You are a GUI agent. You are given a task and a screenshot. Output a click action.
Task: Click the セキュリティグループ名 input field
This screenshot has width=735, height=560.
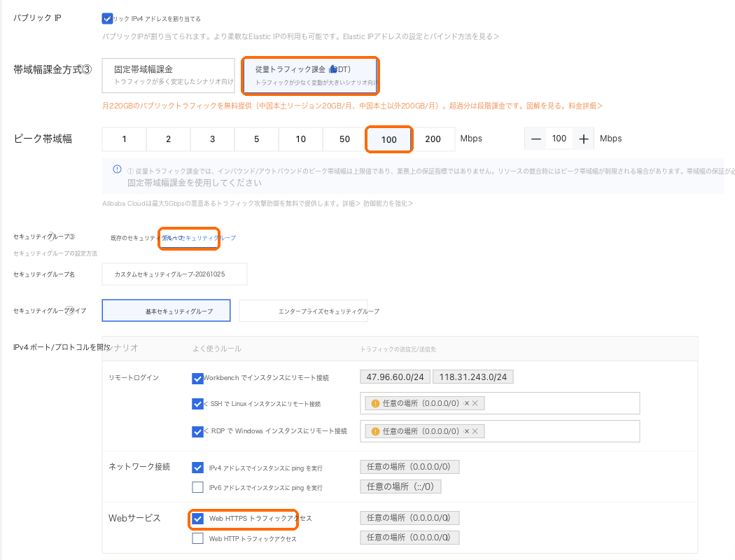point(174,274)
